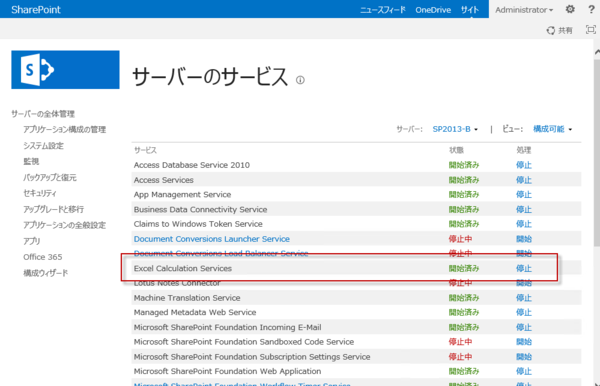Screen dimensions: 600x386
Task: Click the vertical scrollbar thumb
Action: [597, 153]
